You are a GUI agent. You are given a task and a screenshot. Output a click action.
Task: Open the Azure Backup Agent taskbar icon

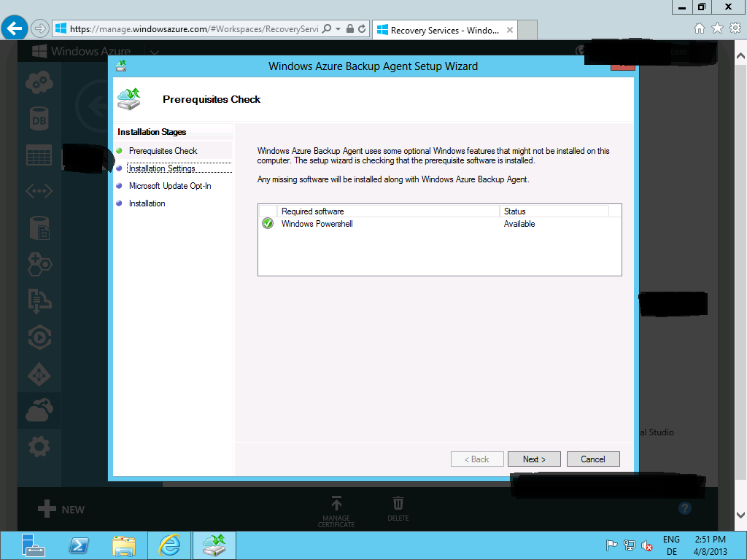click(x=214, y=545)
